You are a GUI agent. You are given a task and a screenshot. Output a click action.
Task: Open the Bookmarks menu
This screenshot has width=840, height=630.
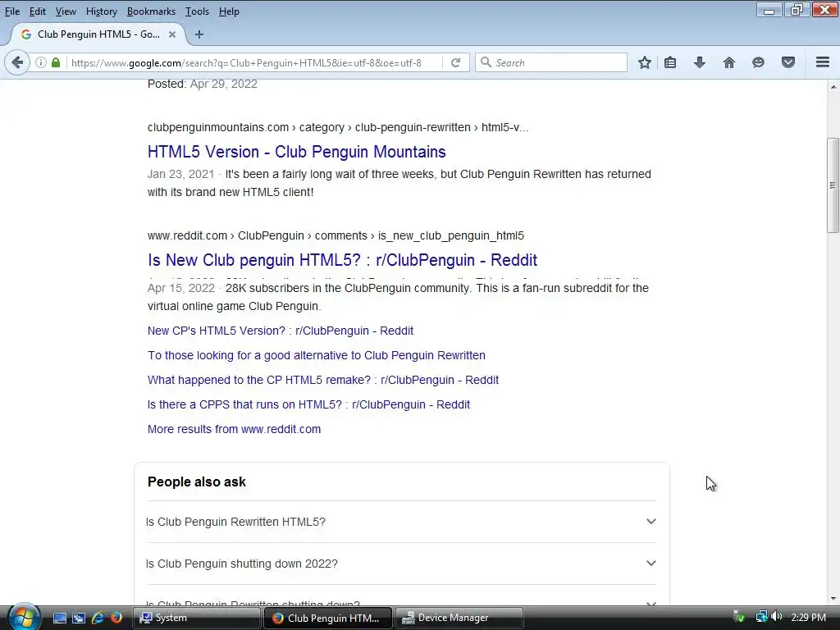tap(151, 11)
